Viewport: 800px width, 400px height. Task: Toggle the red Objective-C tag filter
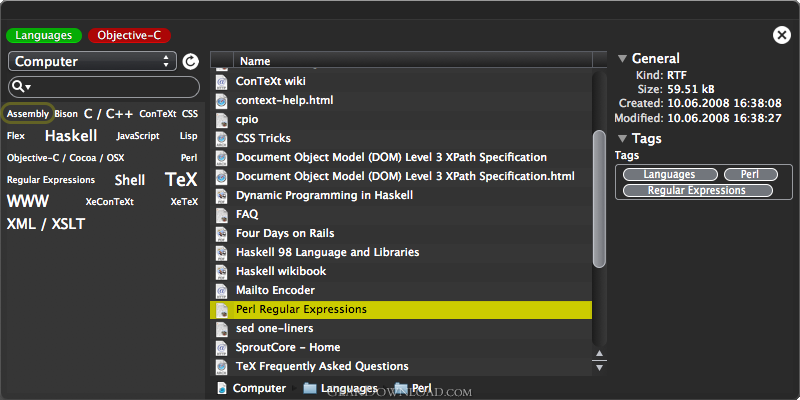pos(129,36)
